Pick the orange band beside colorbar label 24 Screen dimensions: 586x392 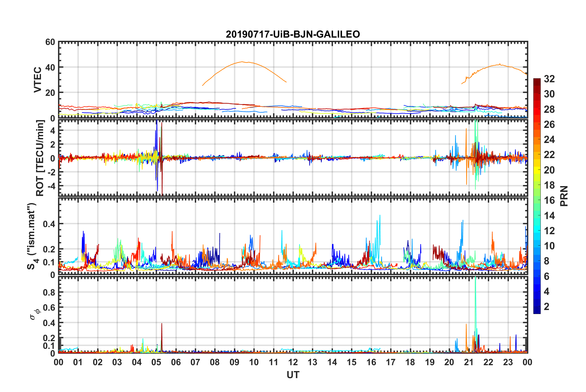click(x=537, y=139)
